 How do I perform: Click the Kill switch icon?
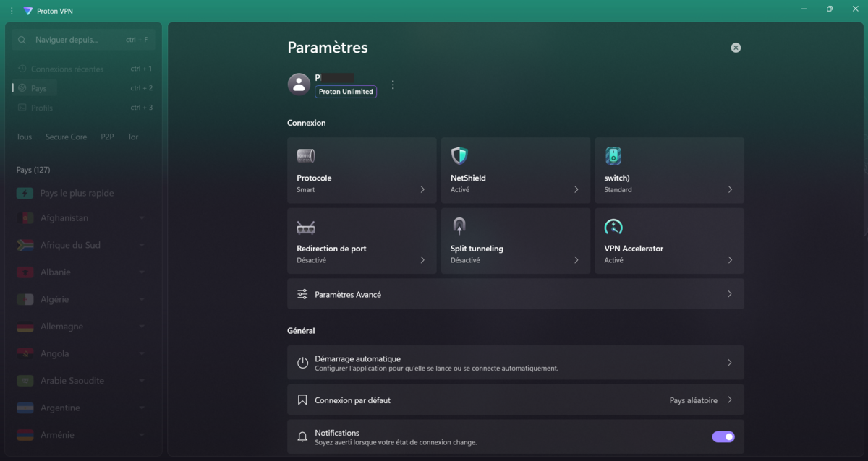tap(613, 155)
